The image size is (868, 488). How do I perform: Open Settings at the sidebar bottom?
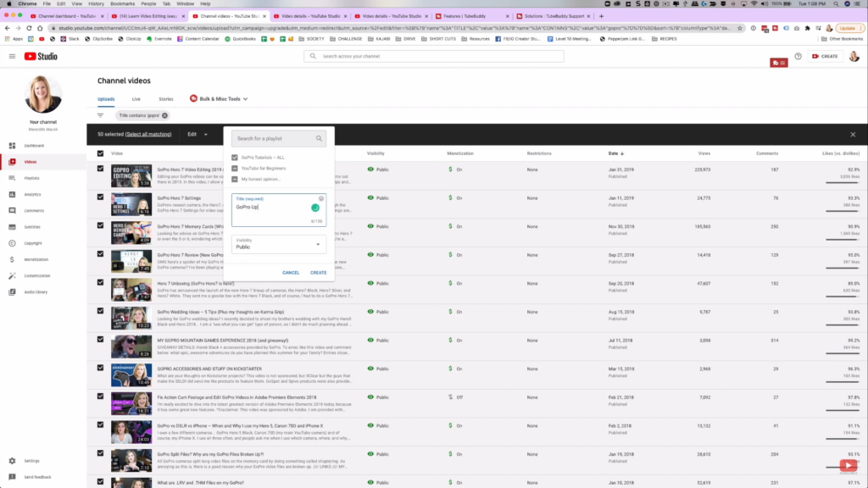point(31,461)
